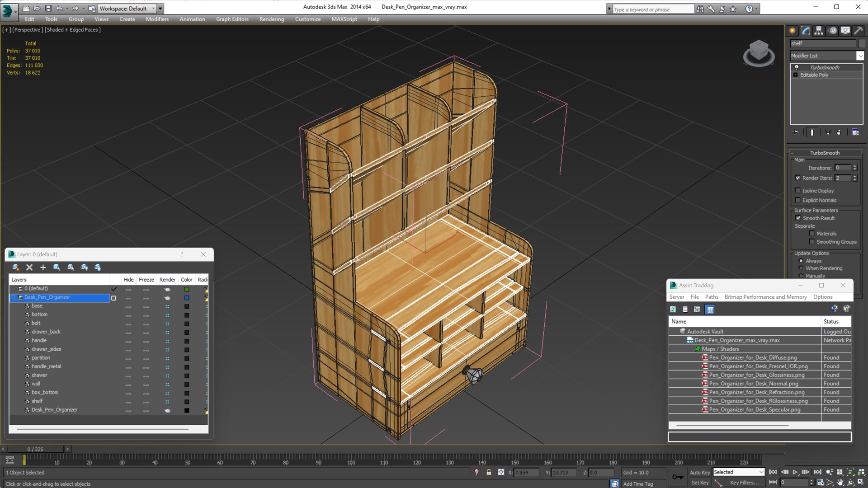This screenshot has height=488, width=868.
Task: Click Maximize Viewport toggle icon
Action: [861, 483]
